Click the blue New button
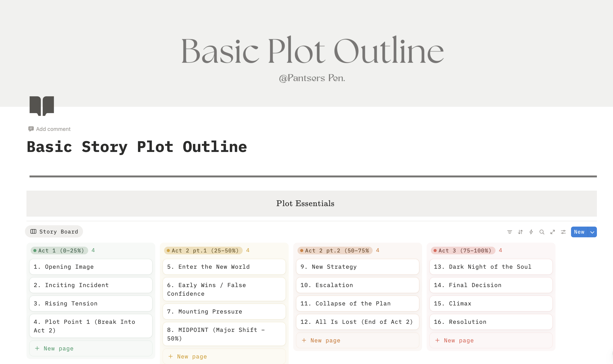This screenshot has width=613, height=364. pyautogui.click(x=579, y=232)
